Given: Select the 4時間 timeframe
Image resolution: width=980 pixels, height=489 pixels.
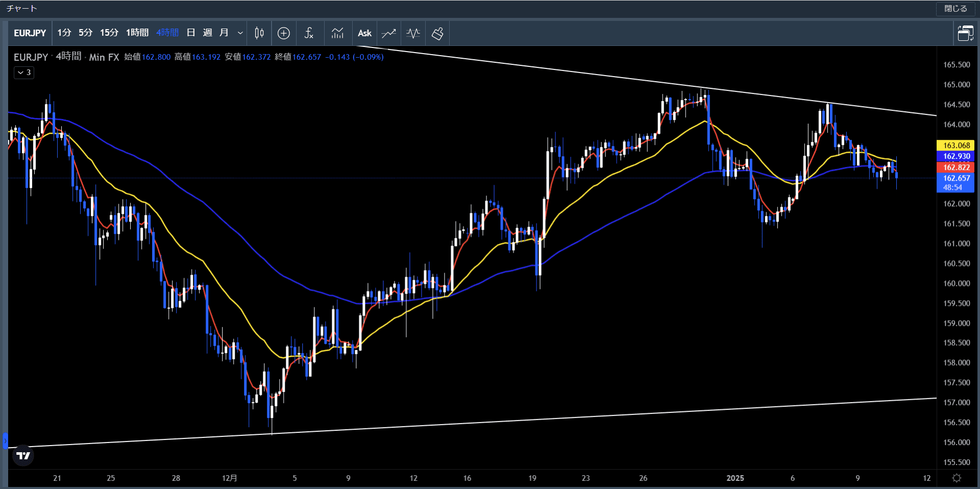Looking at the screenshot, I should point(167,33).
